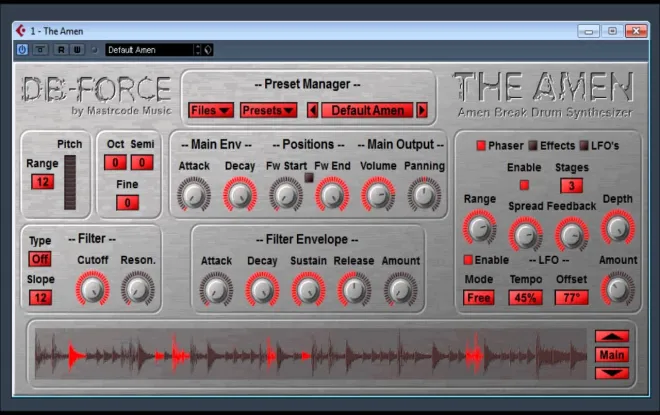The width and height of the screenshot is (660, 415).
Task: Click the Main page button
Action: 612,354
